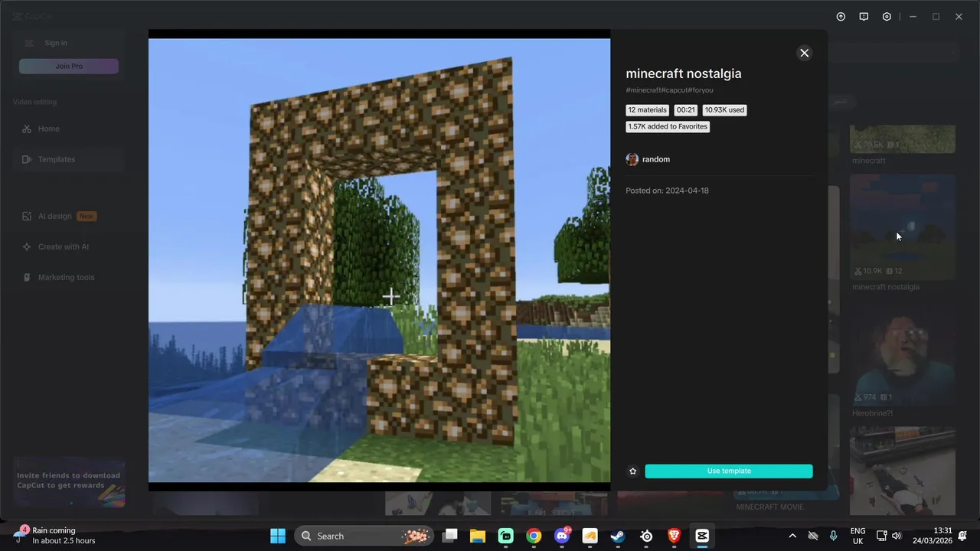The image size is (980, 551).
Task: Click the #minecraft#capcut#foryou hashtags
Action: click(x=669, y=90)
